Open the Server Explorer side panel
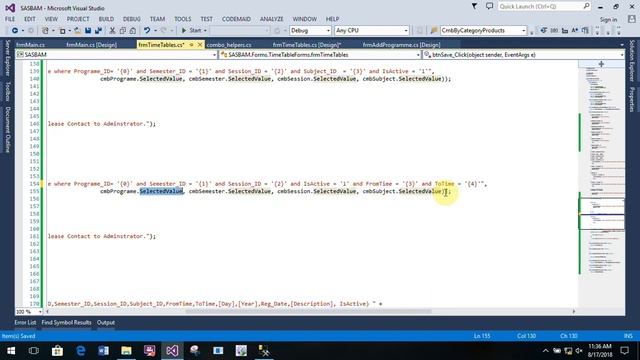This screenshot has height=360, width=640. pos(7,58)
